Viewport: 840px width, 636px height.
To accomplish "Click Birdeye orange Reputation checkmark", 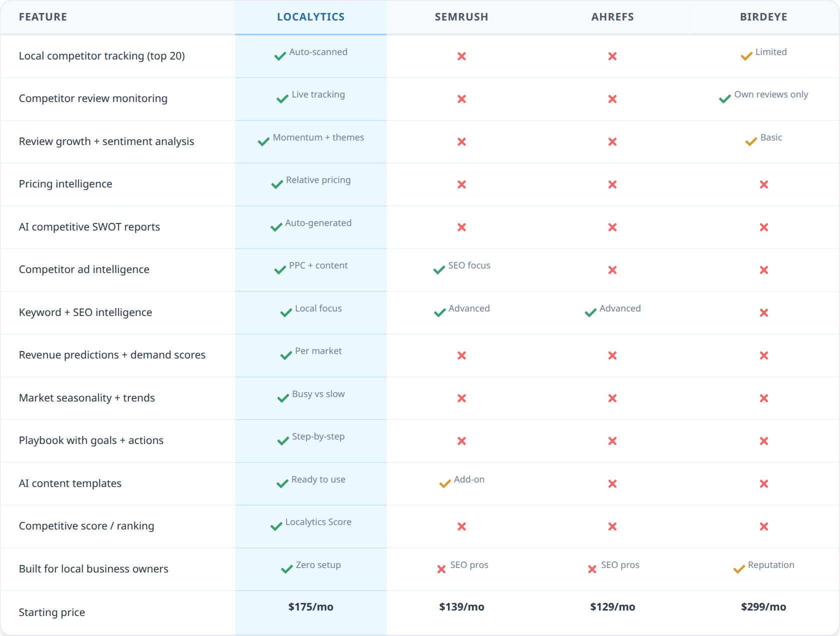I will pyautogui.click(x=739, y=569).
